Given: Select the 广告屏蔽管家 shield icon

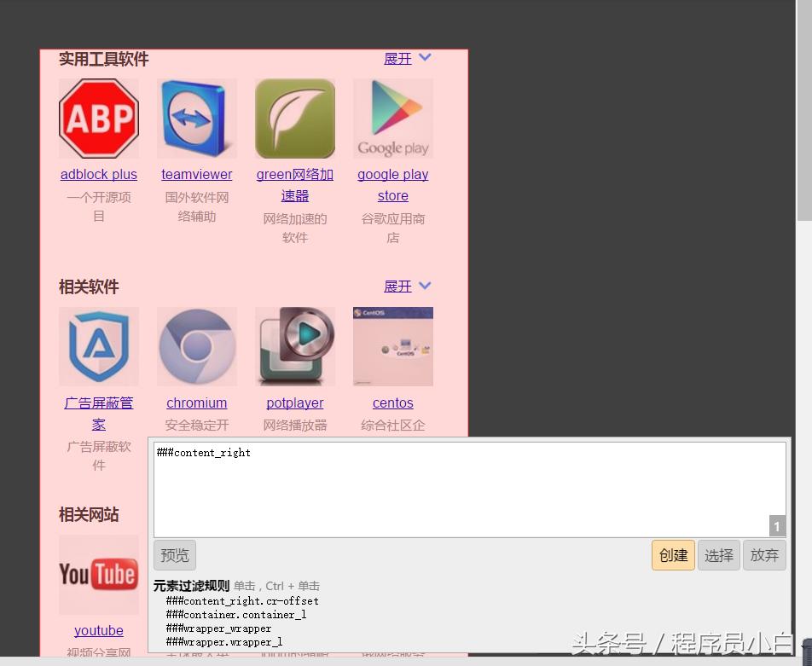Looking at the screenshot, I should pyautogui.click(x=98, y=346).
